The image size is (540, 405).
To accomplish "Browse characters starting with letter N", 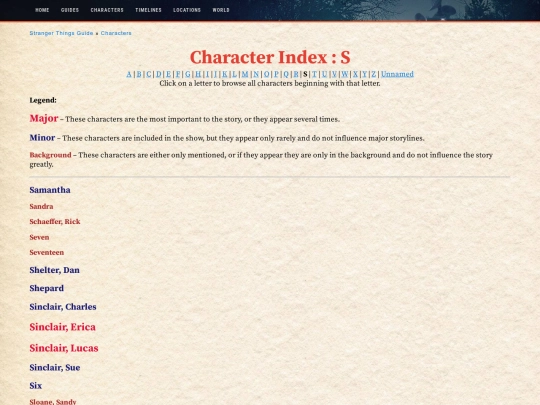I will click(256, 74).
